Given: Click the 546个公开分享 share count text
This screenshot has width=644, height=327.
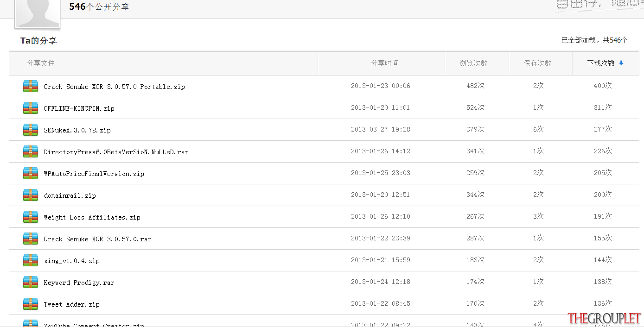Looking at the screenshot, I should [x=99, y=7].
